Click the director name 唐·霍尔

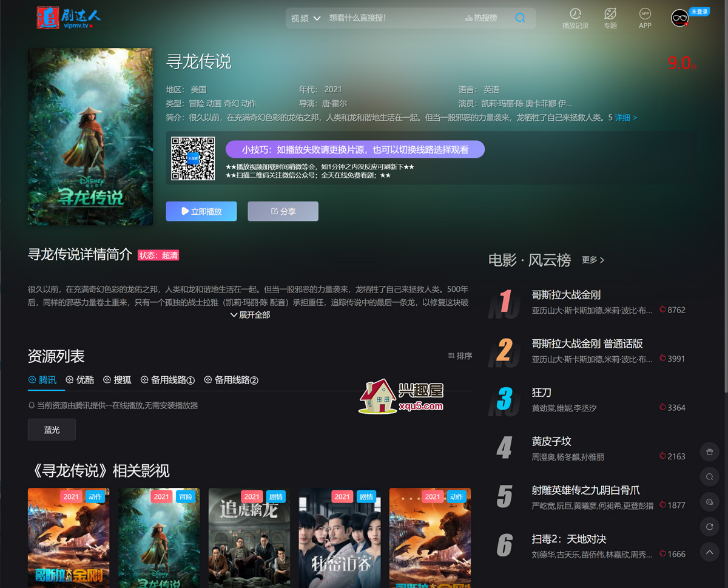334,104
